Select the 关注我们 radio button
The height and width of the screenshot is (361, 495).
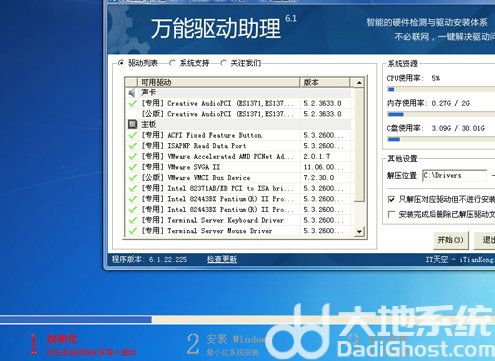[224, 63]
